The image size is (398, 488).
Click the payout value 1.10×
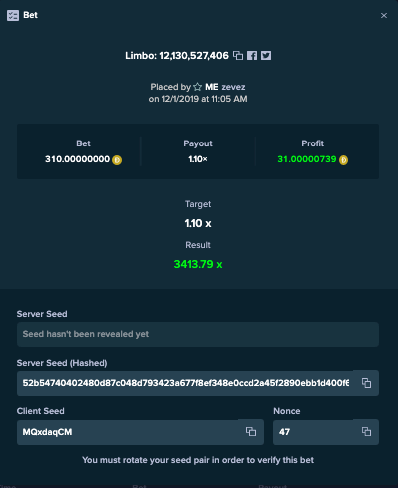[198, 159]
